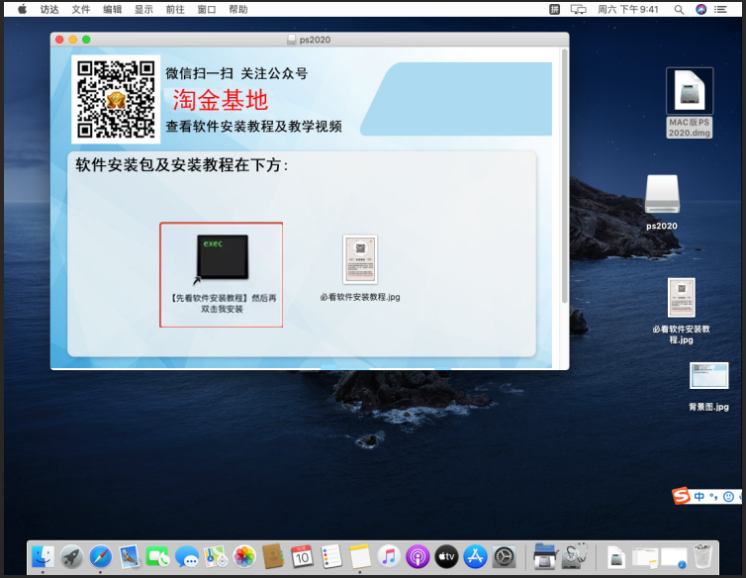
Task: Close the ps2020 window with red button
Action: click(x=59, y=39)
